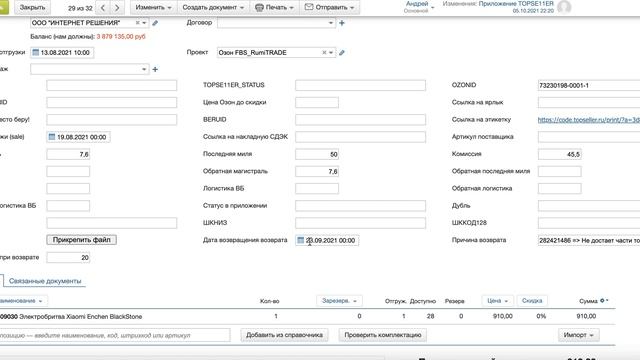Click the Артикул поставщика field
The width and height of the screenshot is (640, 360).
589,137
